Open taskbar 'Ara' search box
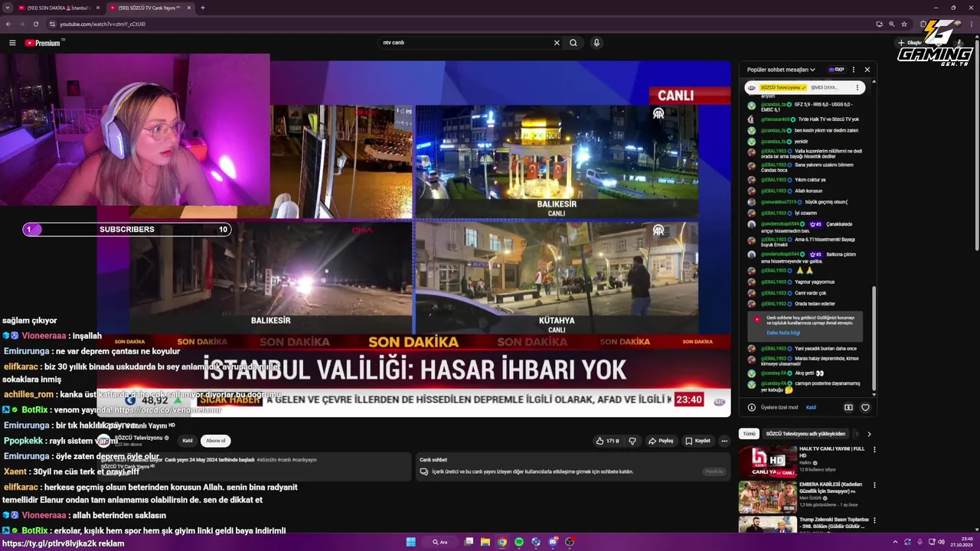The height and width of the screenshot is (551, 980). coord(440,542)
